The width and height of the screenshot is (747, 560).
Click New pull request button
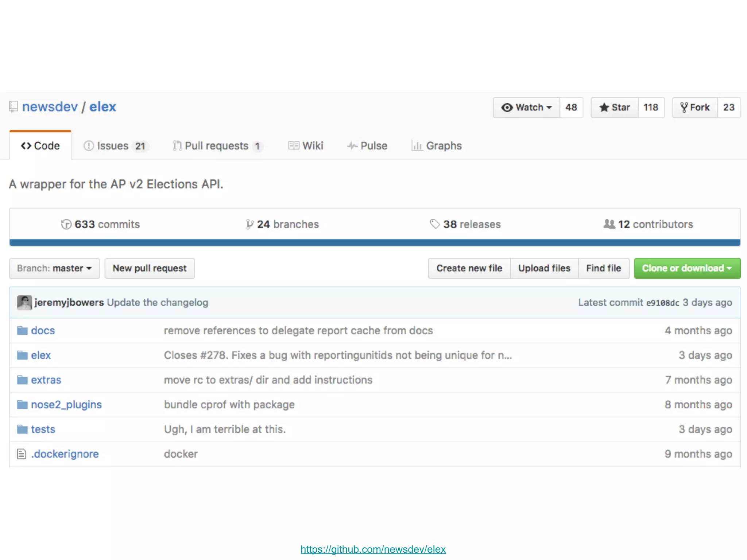150,268
